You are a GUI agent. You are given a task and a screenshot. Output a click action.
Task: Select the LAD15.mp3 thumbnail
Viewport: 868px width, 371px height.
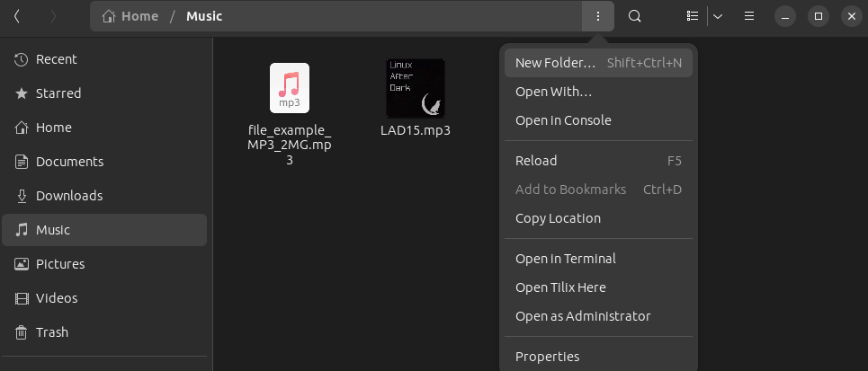tap(416, 88)
